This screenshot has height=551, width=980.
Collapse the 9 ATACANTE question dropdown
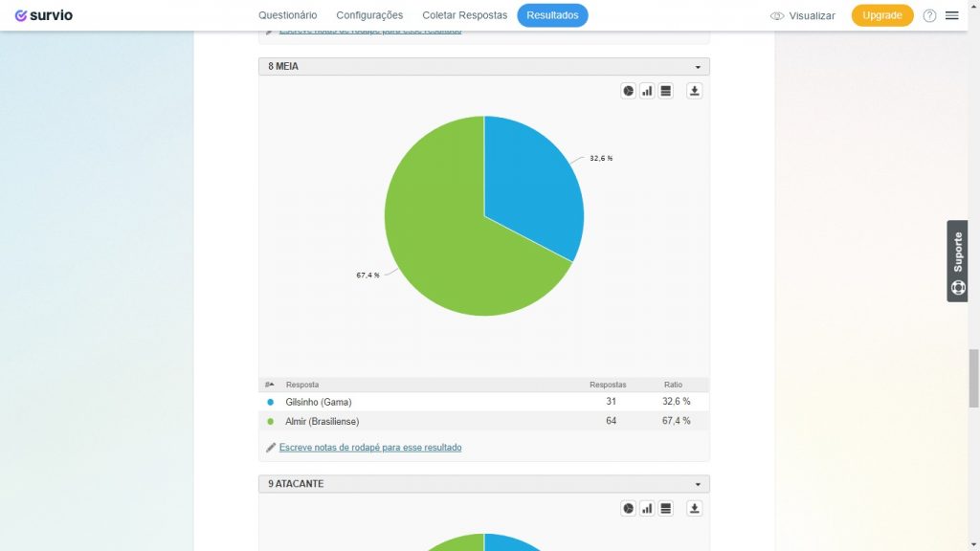pyautogui.click(x=698, y=484)
